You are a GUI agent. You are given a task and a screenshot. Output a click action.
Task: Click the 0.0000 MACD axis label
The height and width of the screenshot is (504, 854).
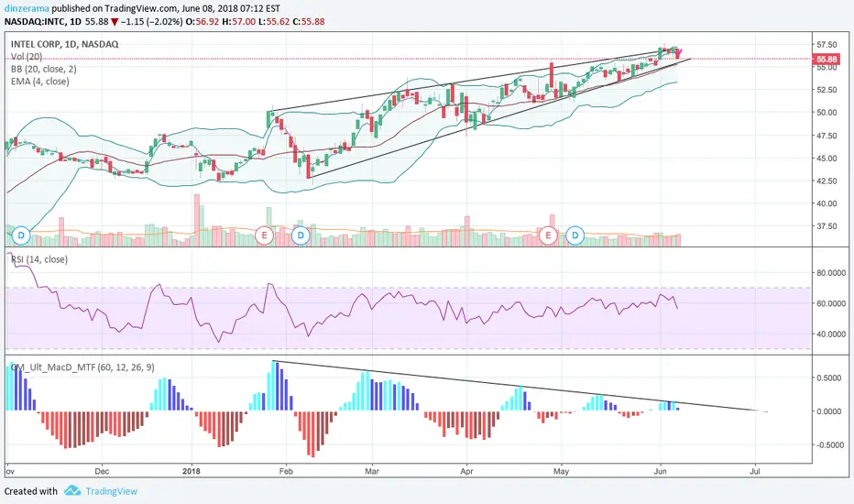(x=830, y=411)
